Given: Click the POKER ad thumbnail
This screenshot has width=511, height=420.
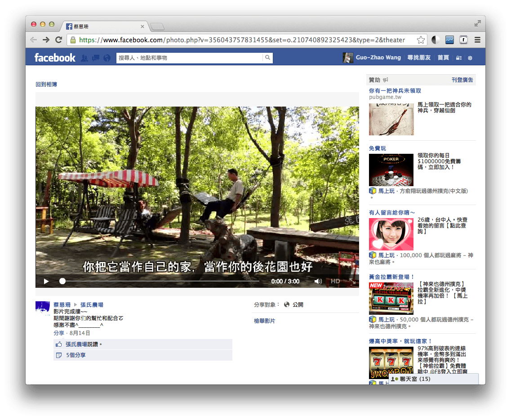Looking at the screenshot, I should [x=391, y=170].
